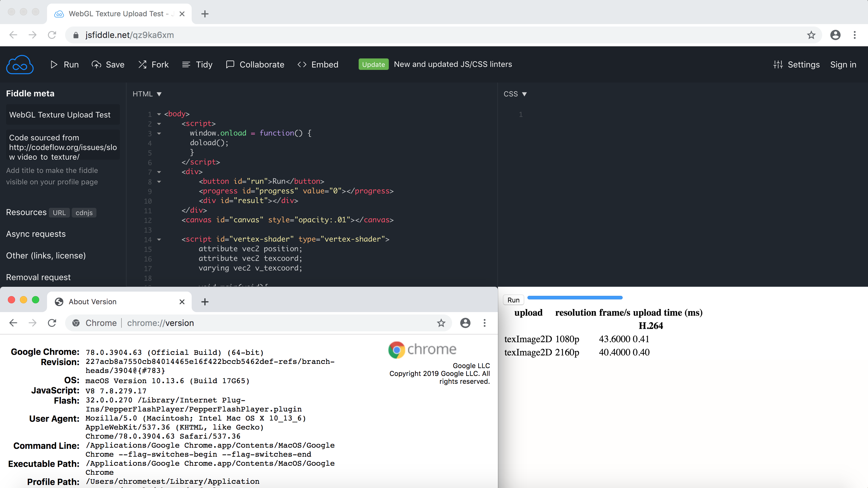Go back in the jsfiddle browser window
Image resolution: width=868 pixels, height=488 pixels.
tap(13, 35)
